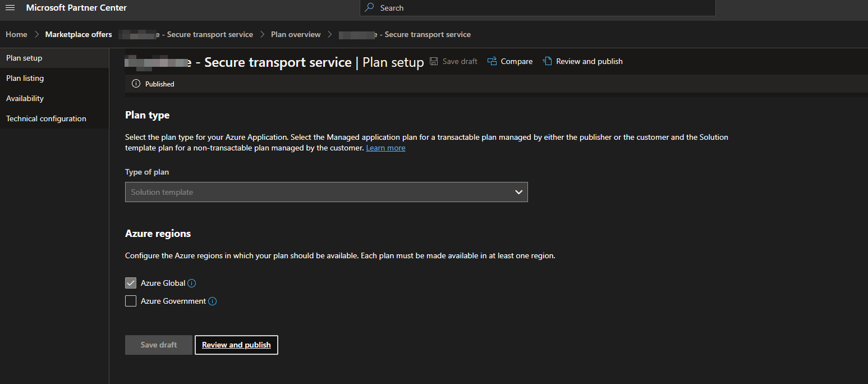
Task: Go to Plan listing section
Action: 54,78
